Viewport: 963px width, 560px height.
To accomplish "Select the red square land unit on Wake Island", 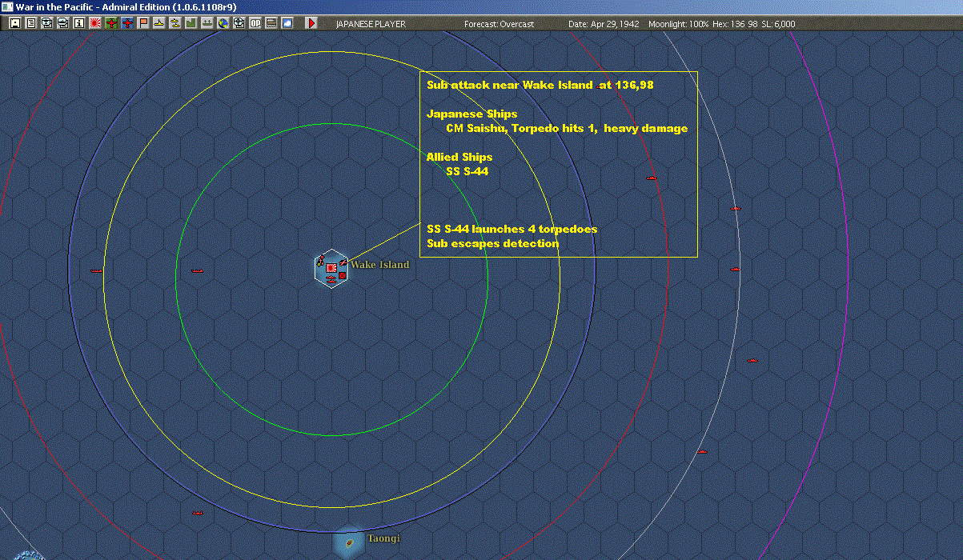I will pyautogui.click(x=343, y=275).
